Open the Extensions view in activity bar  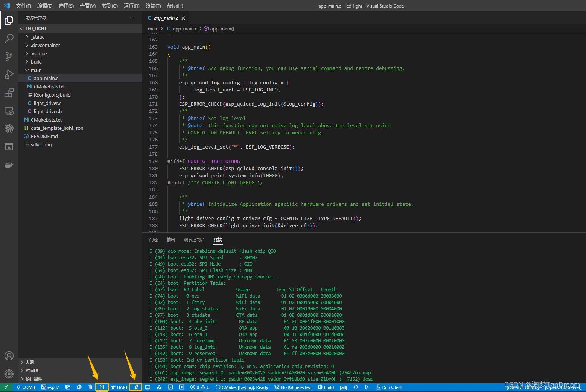click(x=9, y=93)
